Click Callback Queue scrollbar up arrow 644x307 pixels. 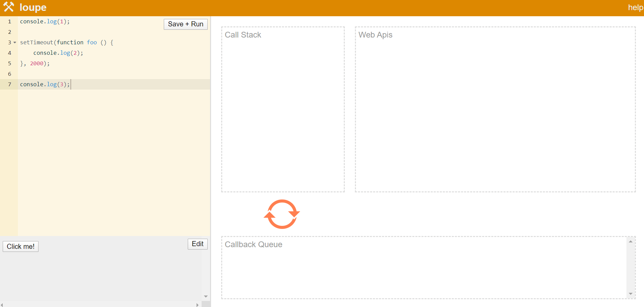tap(630, 241)
